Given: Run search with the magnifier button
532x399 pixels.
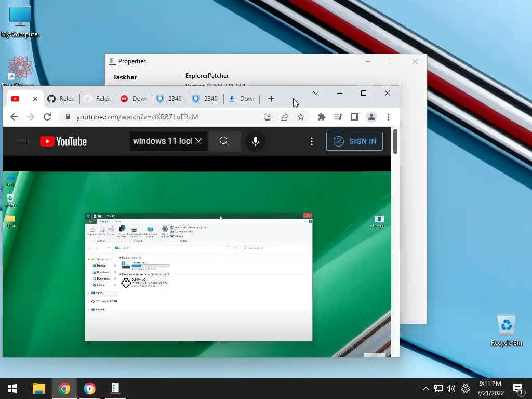Looking at the screenshot, I should click(224, 141).
